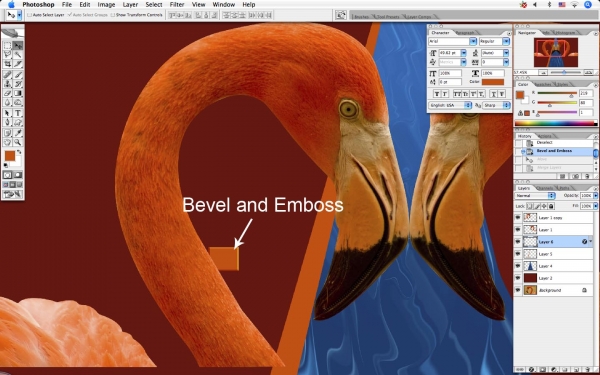This screenshot has height=375, width=600.
Task: Open the English: USA language dropdown
Action: tap(450, 105)
